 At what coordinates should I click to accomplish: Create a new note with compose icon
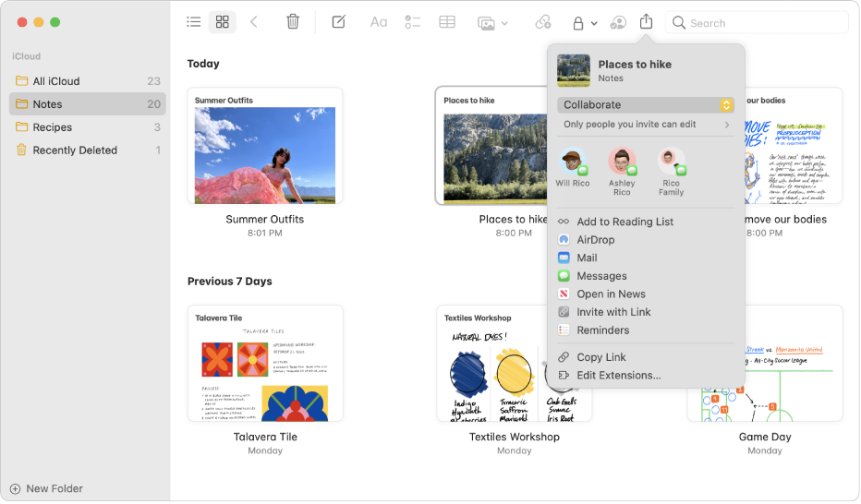pyautogui.click(x=339, y=22)
